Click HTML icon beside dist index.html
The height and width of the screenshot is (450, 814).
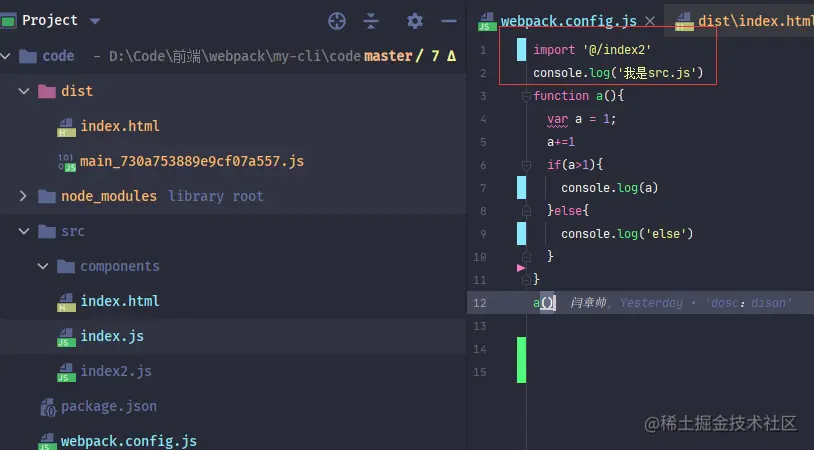(66, 128)
